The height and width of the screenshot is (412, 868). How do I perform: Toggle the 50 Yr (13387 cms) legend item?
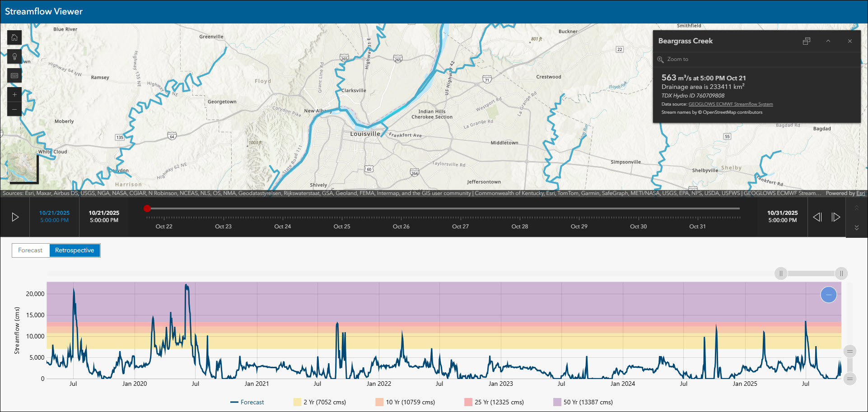pyautogui.click(x=583, y=402)
